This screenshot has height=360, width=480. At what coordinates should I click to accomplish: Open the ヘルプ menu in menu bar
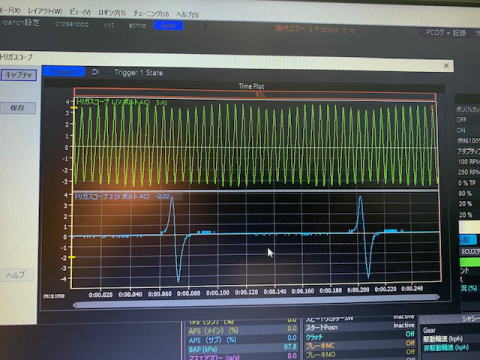tap(188, 14)
